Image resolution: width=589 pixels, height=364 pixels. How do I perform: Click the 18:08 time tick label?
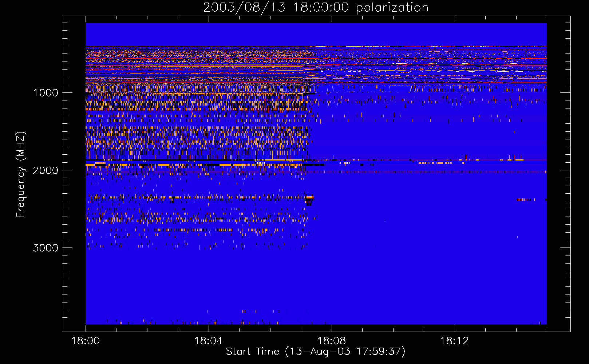coord(332,341)
